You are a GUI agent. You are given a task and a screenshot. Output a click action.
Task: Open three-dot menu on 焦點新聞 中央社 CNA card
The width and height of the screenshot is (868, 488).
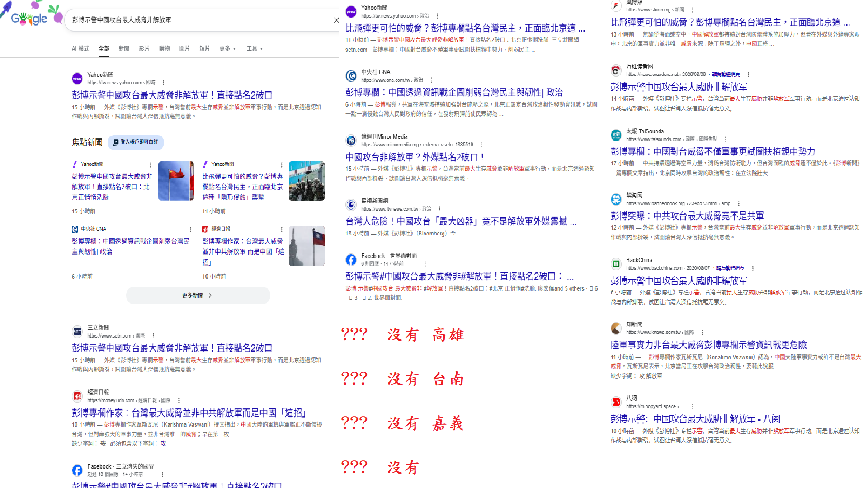pos(190,230)
